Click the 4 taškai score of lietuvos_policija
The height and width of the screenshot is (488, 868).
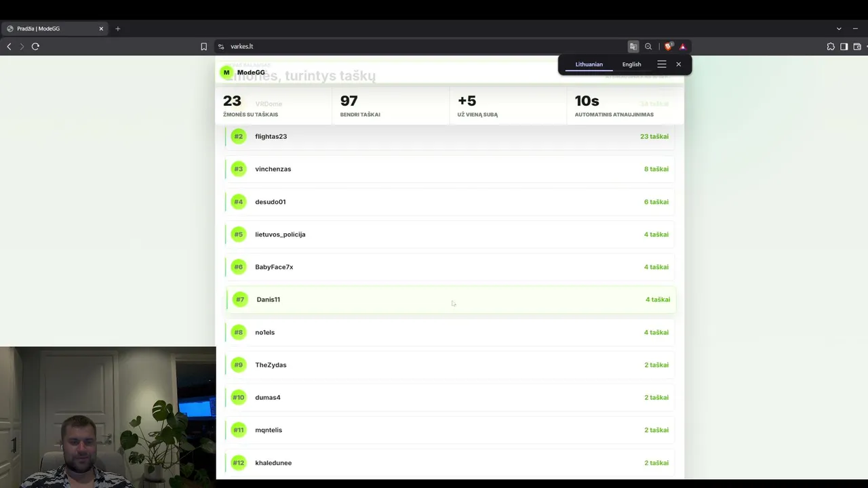click(x=656, y=235)
